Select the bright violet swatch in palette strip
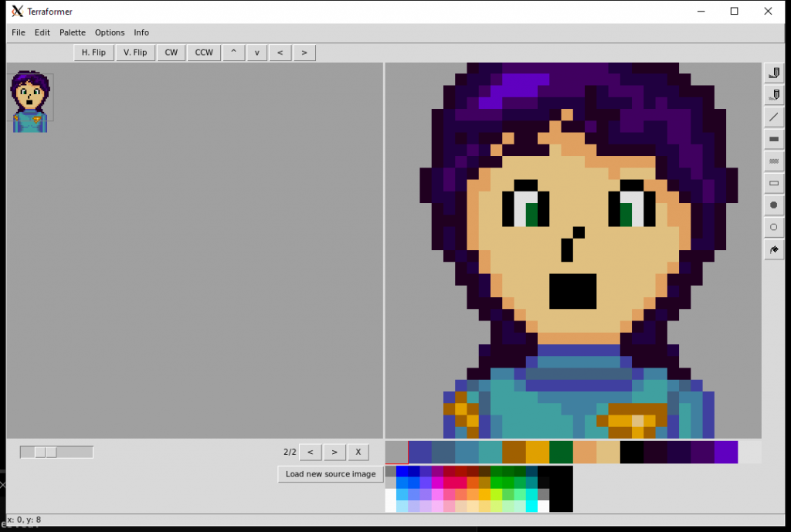 (726, 452)
